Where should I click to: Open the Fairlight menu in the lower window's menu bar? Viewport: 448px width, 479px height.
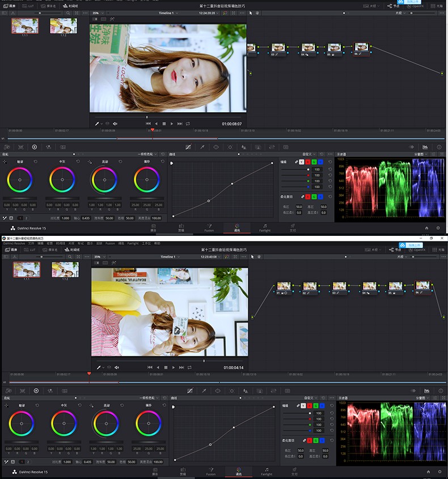point(132,243)
